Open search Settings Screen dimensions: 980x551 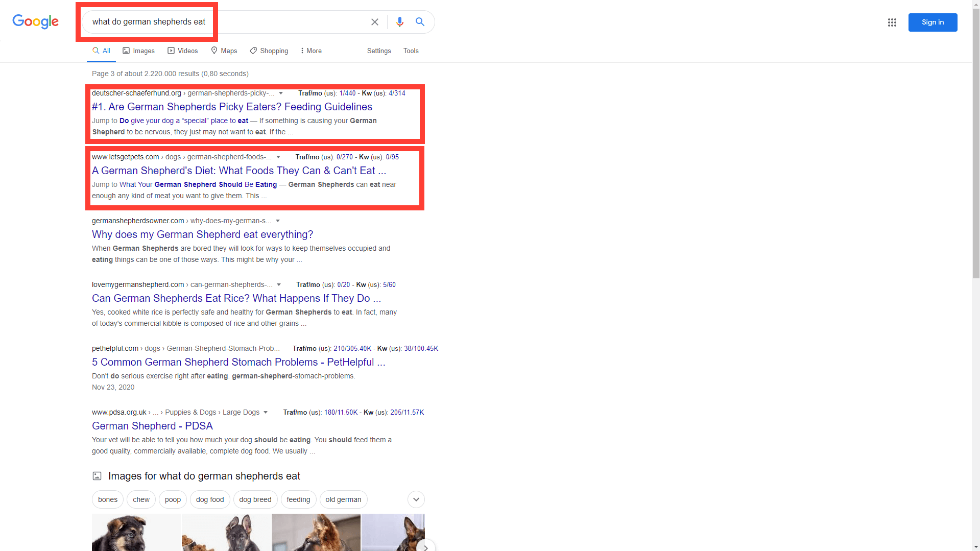pyautogui.click(x=379, y=51)
